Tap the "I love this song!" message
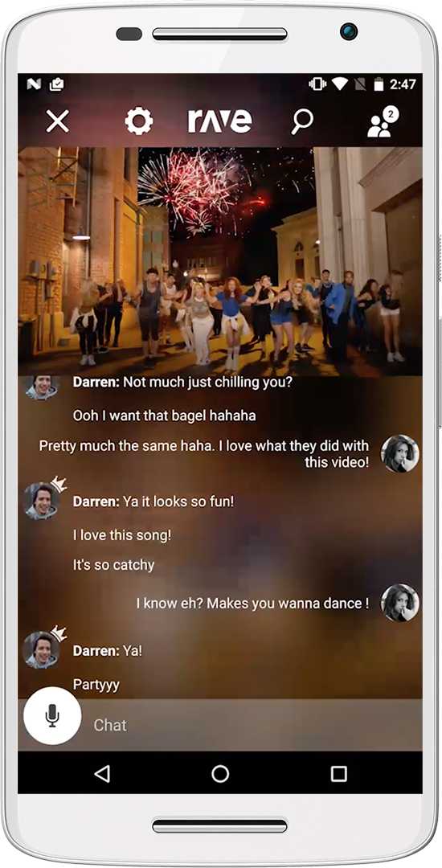 tap(122, 535)
